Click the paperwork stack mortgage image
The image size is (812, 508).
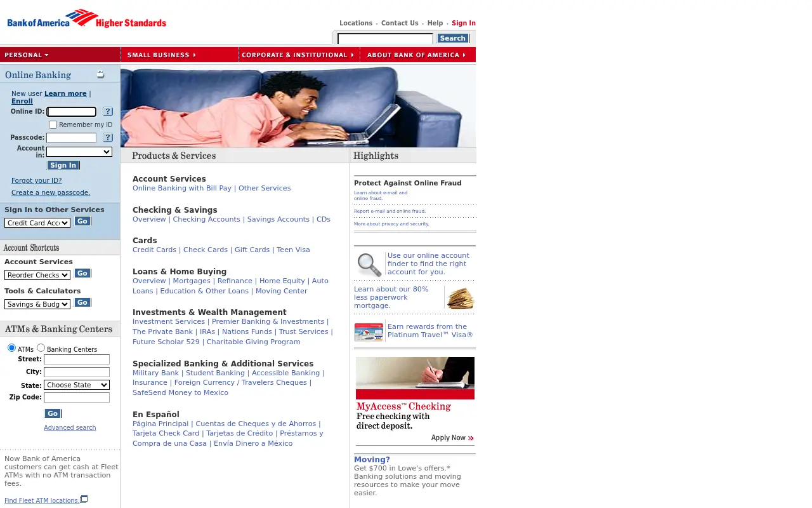[x=460, y=298]
